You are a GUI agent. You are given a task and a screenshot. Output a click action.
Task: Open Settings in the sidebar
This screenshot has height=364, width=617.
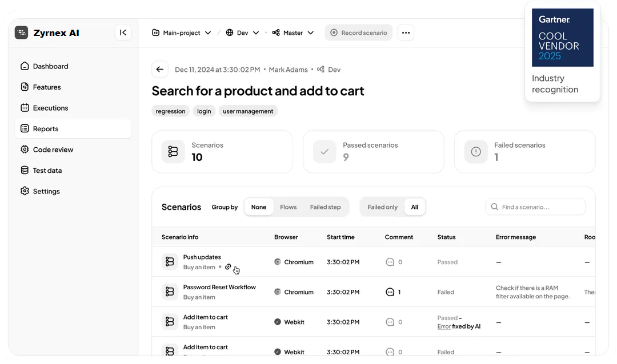point(73,191)
